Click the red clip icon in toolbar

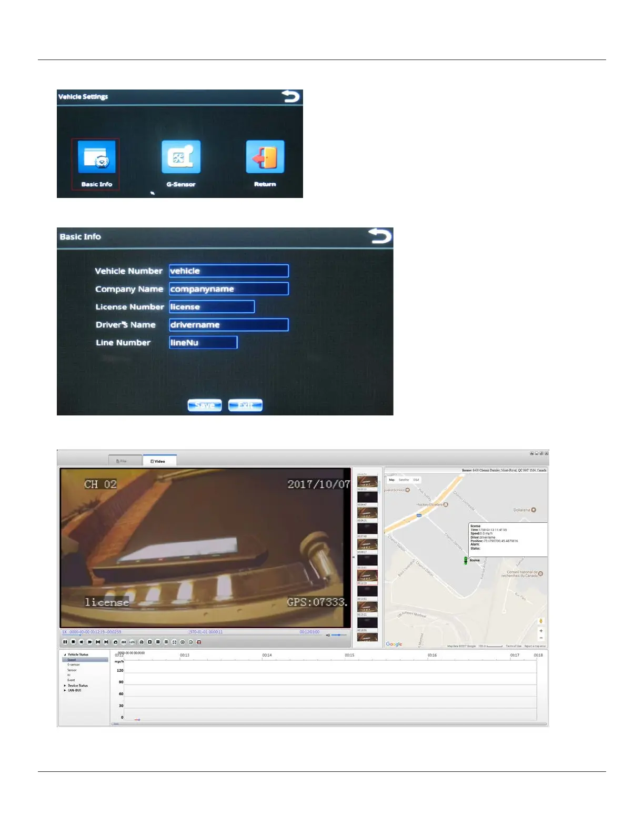click(199, 642)
